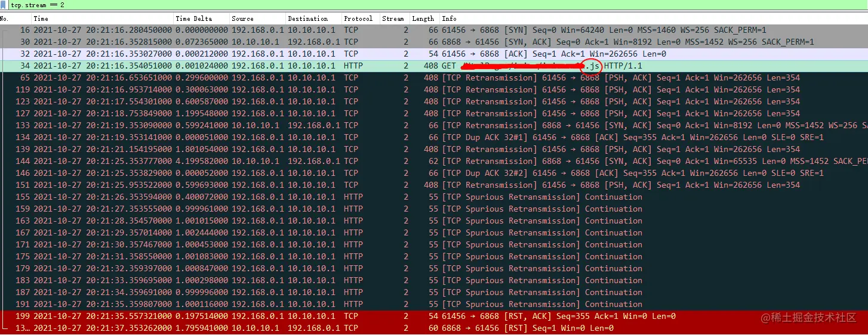Click the tcp.stream == 2 filter field

[x=439, y=5]
